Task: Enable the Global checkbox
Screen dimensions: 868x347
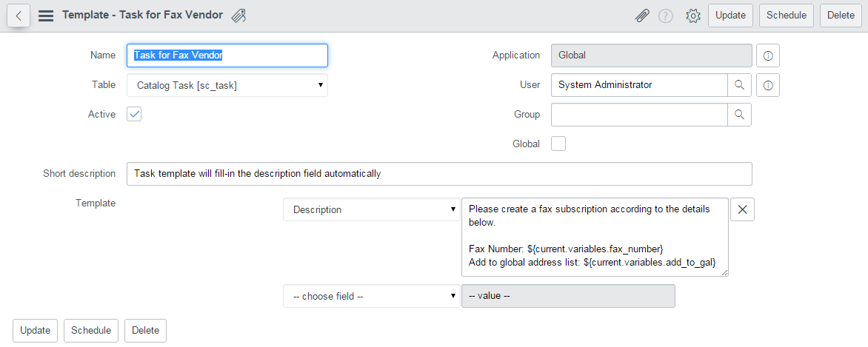Action: point(558,144)
